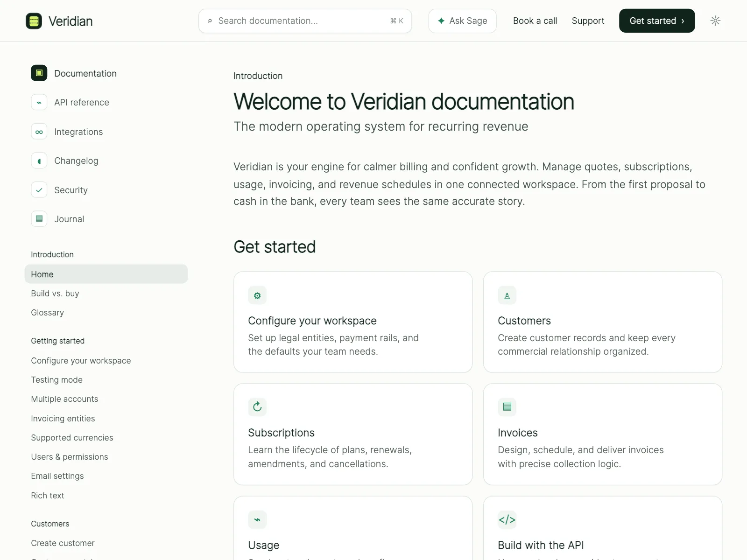The image size is (747, 560).
Task: Open the Glossary page
Action: click(x=47, y=313)
